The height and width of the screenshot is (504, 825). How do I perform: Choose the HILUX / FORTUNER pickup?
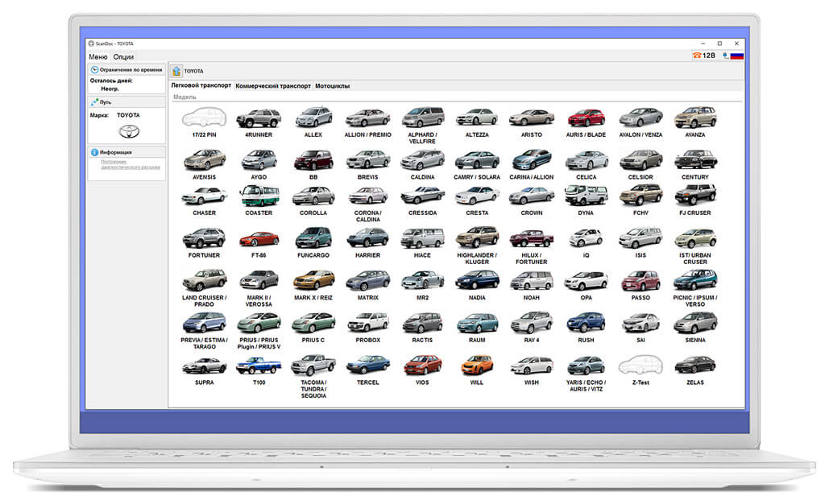532,238
